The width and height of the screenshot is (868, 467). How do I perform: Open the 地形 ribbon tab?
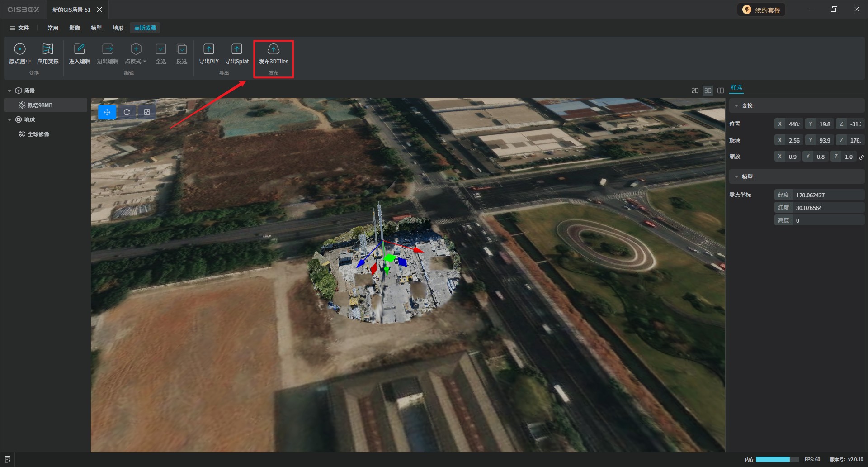[118, 28]
